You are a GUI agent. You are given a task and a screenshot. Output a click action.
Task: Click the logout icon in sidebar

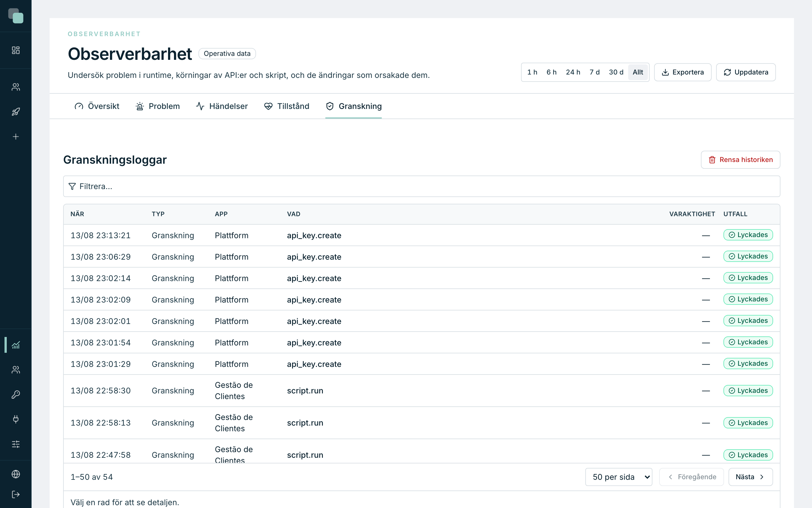pos(16,494)
